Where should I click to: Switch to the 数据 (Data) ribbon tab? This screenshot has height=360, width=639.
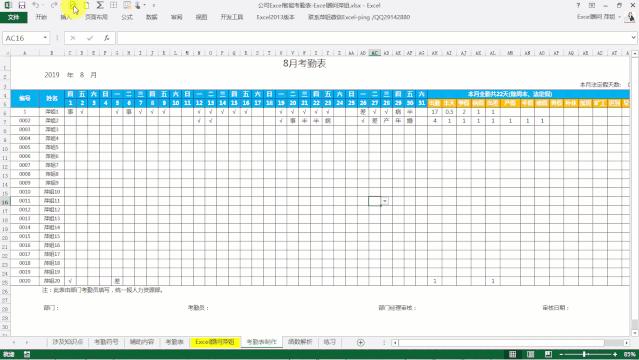pos(152,17)
